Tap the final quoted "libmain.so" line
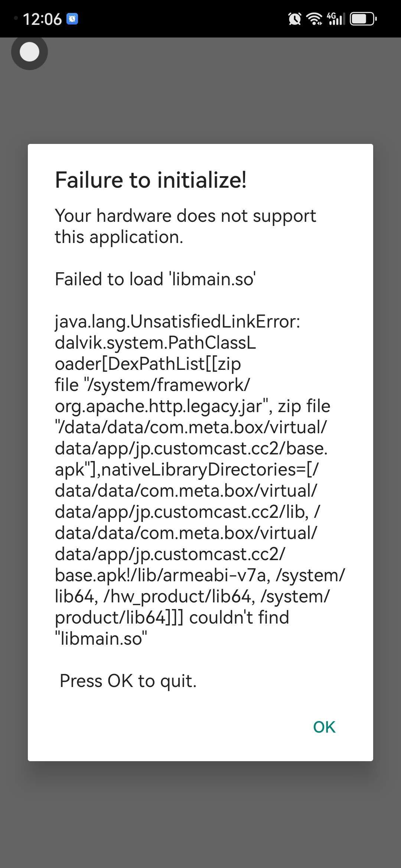Screen dimensions: 401x868 pyautogui.click(x=101, y=639)
